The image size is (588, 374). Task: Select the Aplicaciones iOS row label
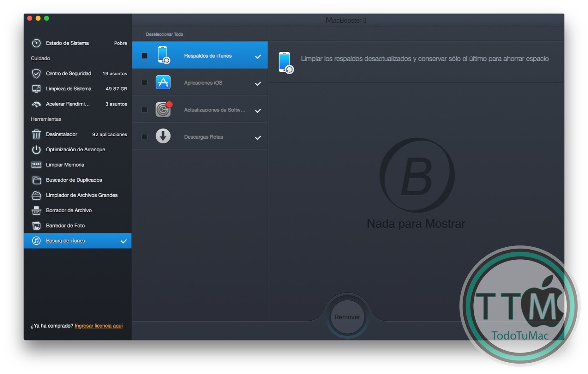coord(203,83)
